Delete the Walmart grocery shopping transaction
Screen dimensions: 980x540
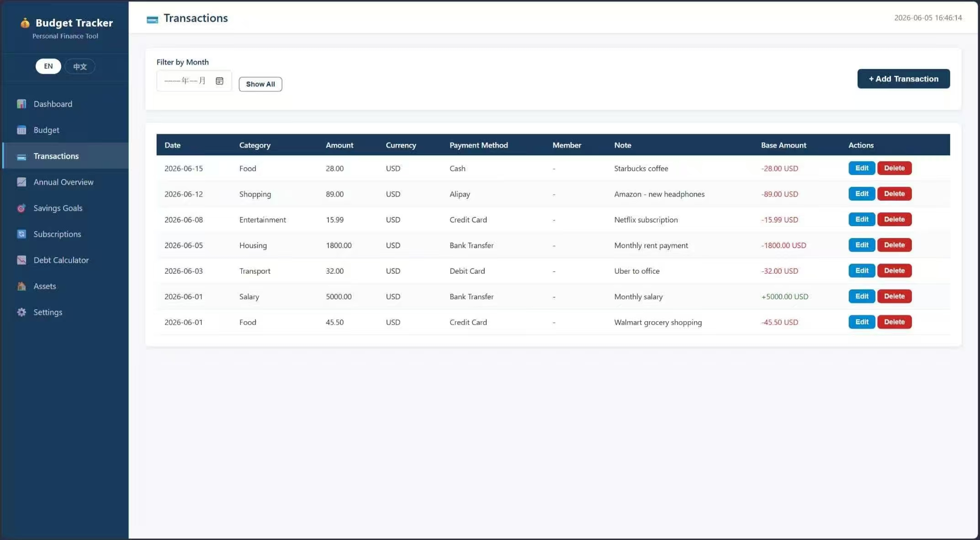(x=894, y=322)
